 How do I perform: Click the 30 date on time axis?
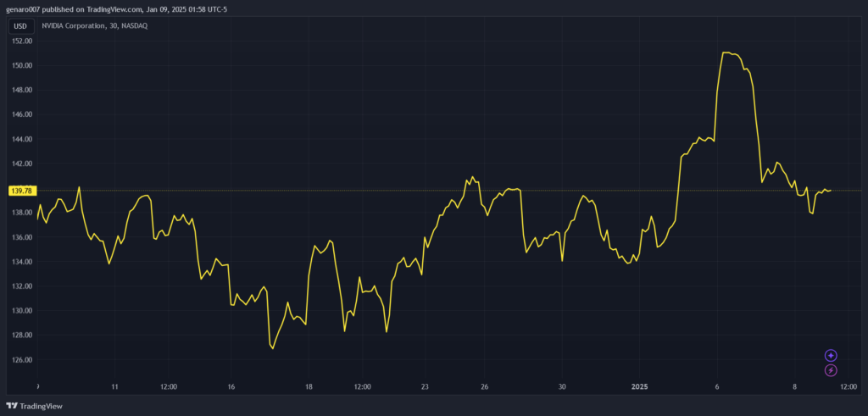point(562,387)
